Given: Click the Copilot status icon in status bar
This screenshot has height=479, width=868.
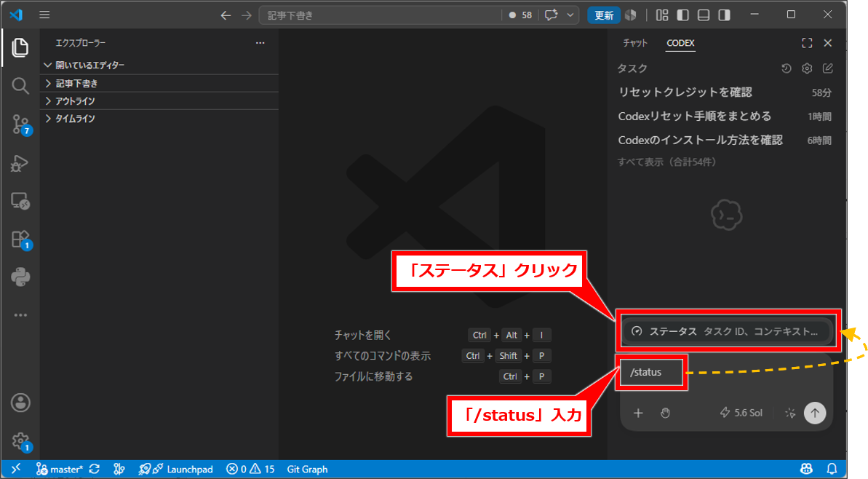Looking at the screenshot, I should click(x=807, y=469).
